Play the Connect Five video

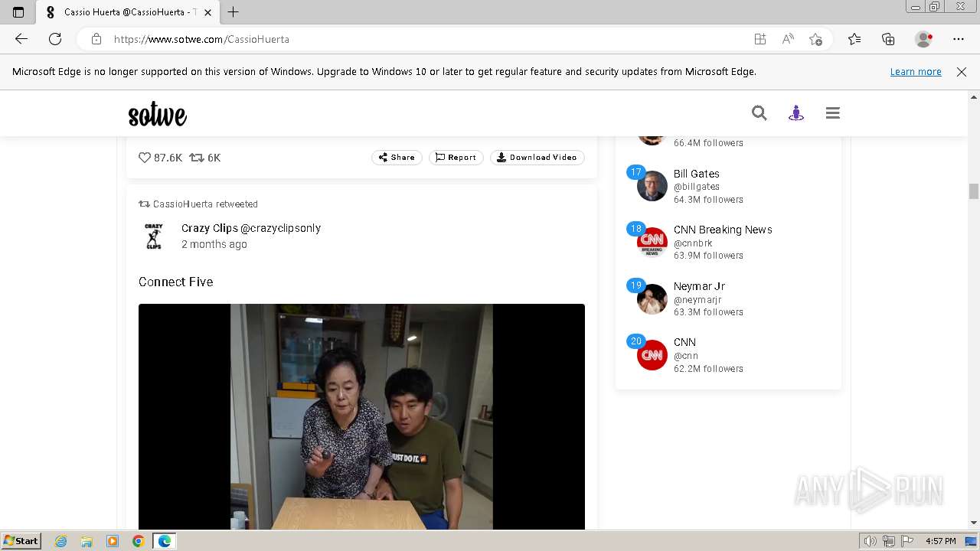[361, 417]
